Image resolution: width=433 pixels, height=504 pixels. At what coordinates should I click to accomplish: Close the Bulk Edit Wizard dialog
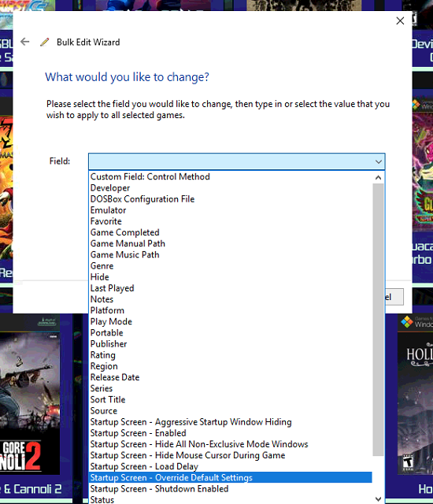[400, 21]
